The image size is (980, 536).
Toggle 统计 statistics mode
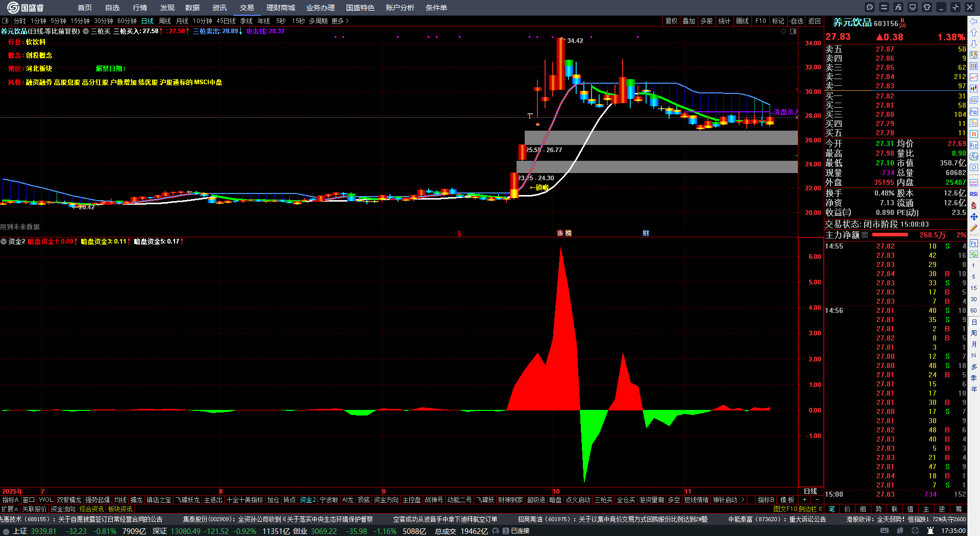point(724,21)
